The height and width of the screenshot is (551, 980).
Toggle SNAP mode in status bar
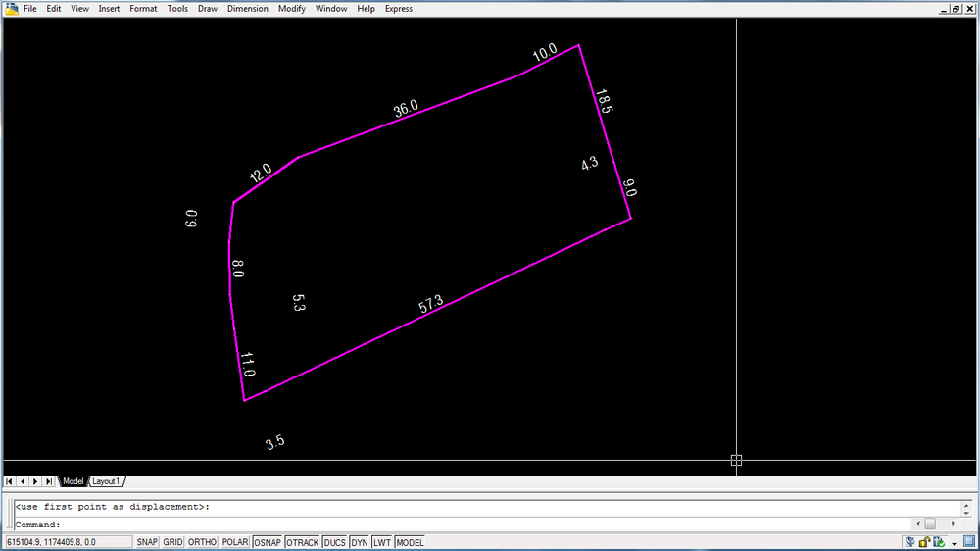click(x=147, y=542)
